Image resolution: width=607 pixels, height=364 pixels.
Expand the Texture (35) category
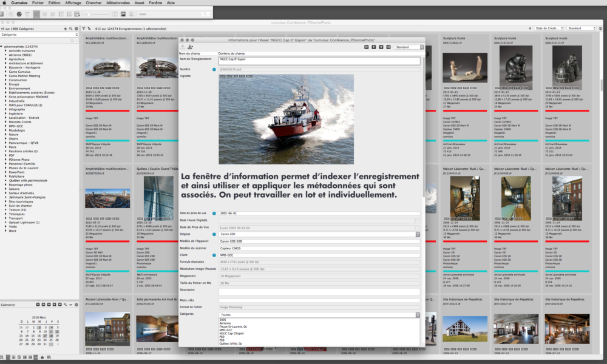tap(5, 210)
